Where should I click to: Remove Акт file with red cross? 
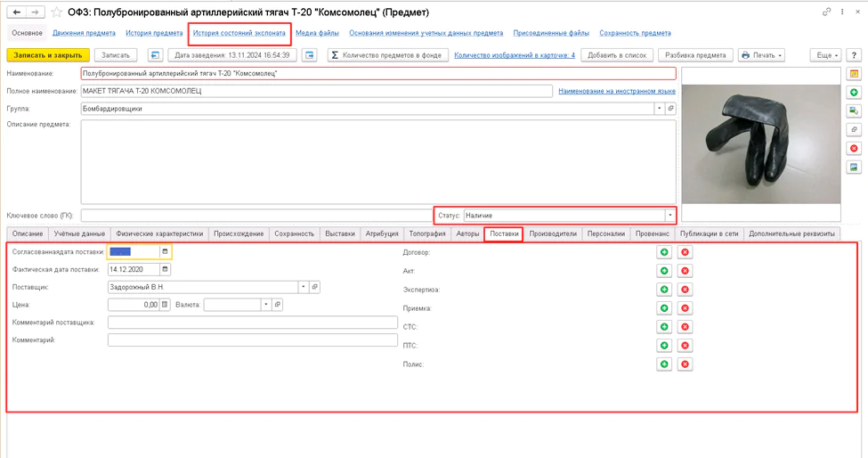(685, 271)
